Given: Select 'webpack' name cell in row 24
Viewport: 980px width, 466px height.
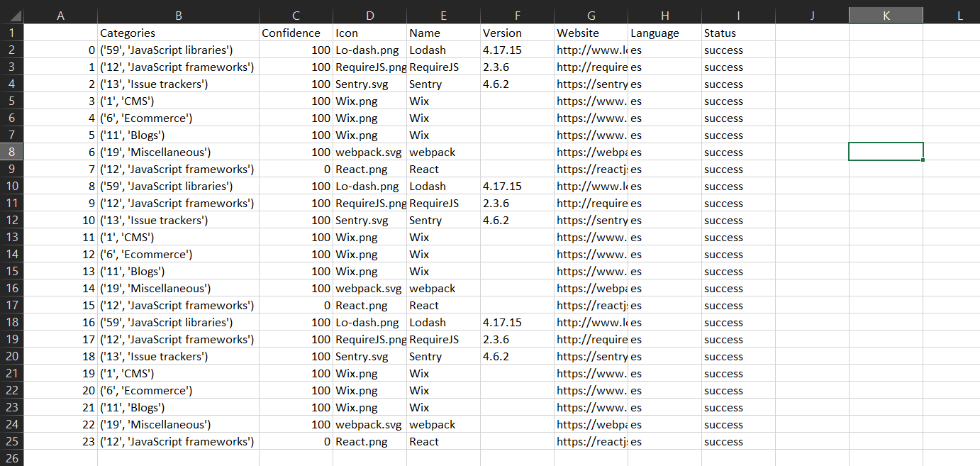Looking at the screenshot, I should pos(443,424).
